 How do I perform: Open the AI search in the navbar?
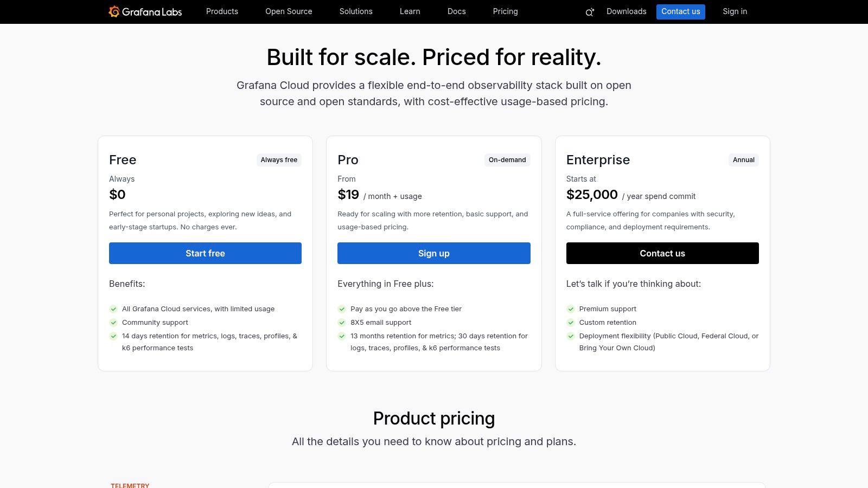(589, 11)
